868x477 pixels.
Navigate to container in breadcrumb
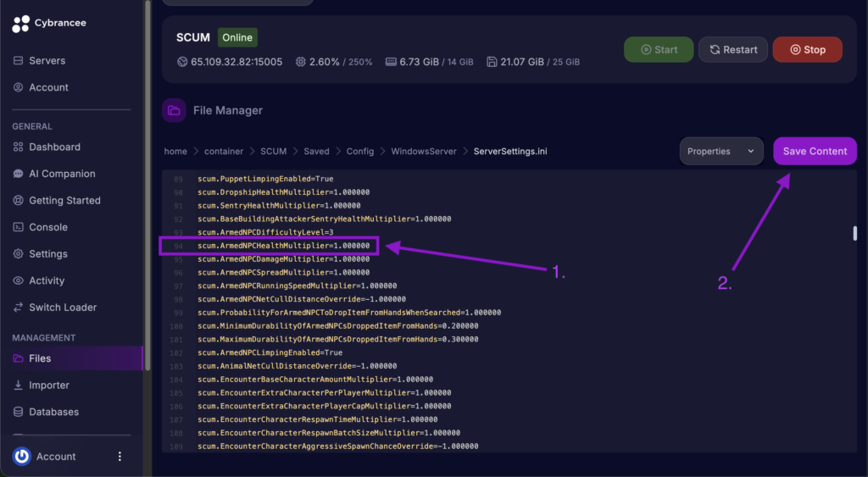(224, 151)
